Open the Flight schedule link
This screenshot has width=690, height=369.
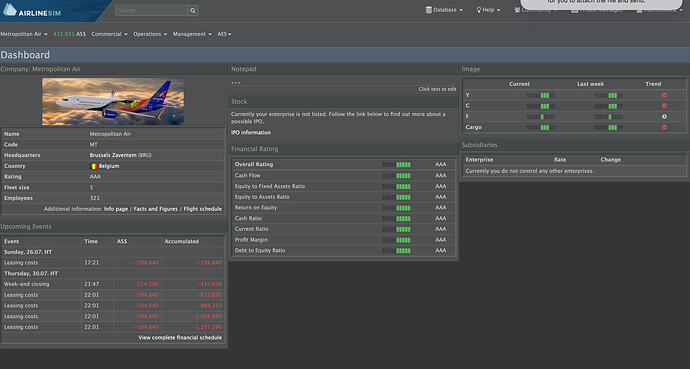[x=202, y=209]
